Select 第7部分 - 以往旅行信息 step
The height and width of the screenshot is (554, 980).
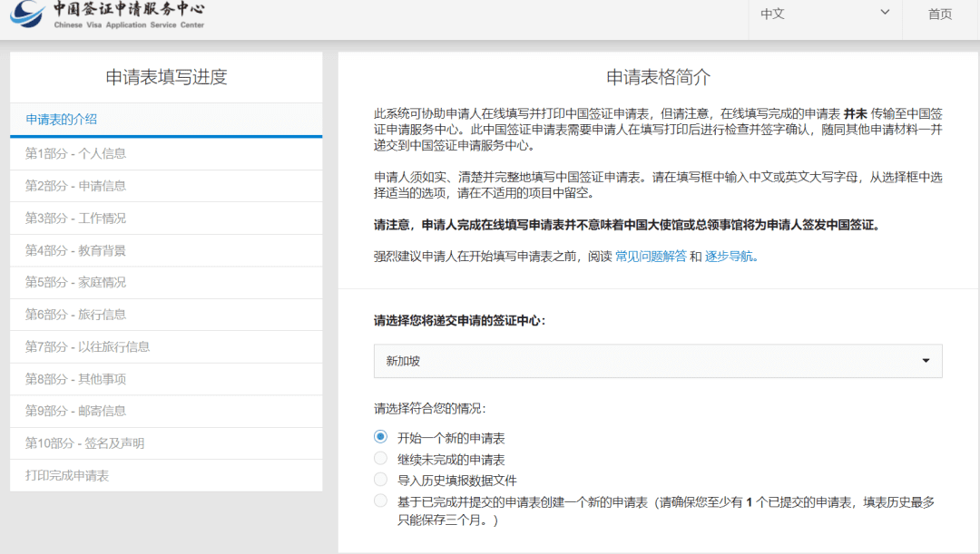(88, 346)
